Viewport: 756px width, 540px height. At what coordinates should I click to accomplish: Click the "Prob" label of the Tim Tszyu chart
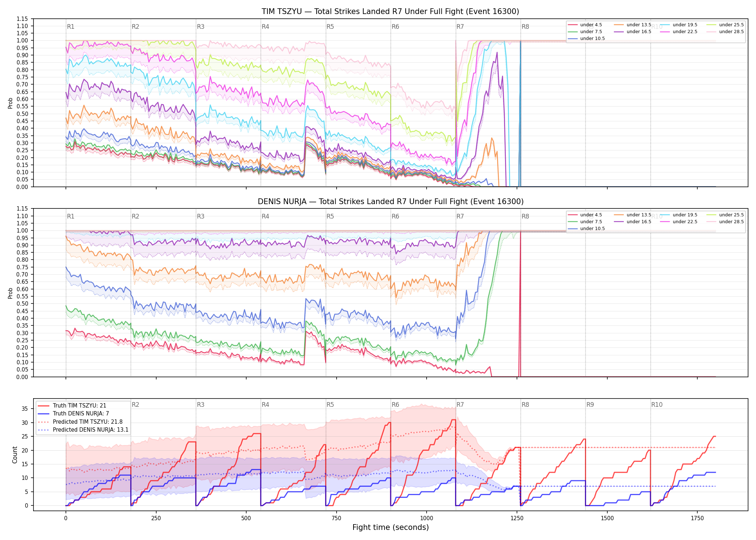pyautogui.click(x=10, y=103)
